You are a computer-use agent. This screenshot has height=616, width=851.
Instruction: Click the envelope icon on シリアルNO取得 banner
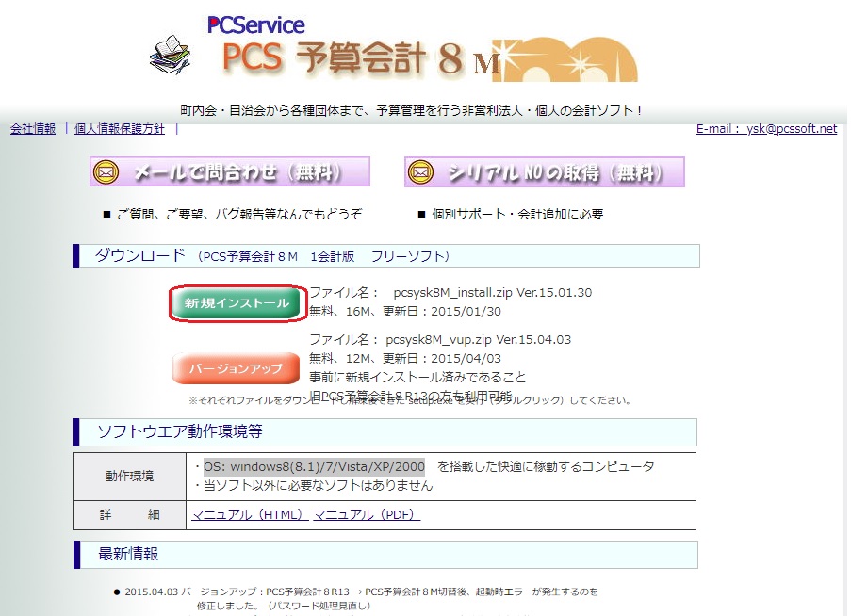pos(419,170)
